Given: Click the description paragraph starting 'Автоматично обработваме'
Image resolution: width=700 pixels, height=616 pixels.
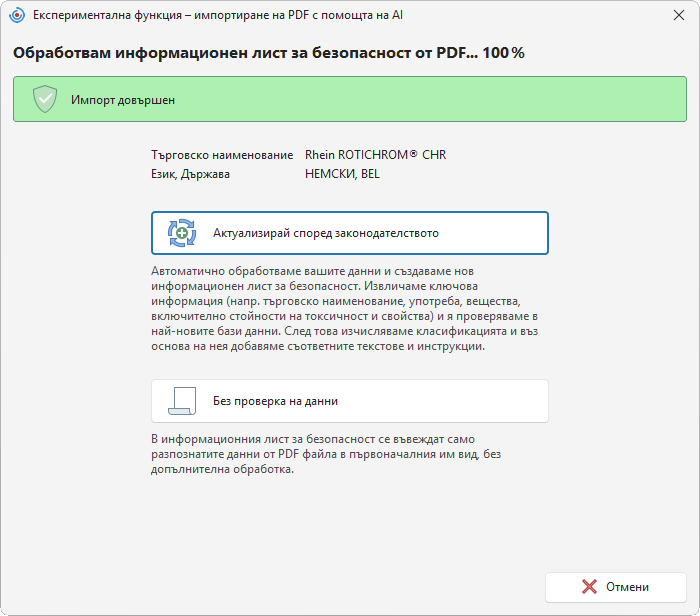Looking at the screenshot, I should (344, 308).
